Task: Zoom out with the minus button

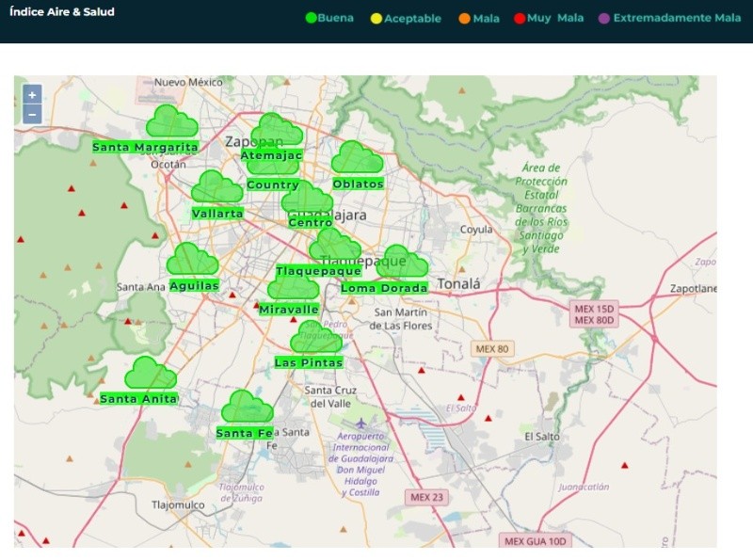Action: [32, 114]
